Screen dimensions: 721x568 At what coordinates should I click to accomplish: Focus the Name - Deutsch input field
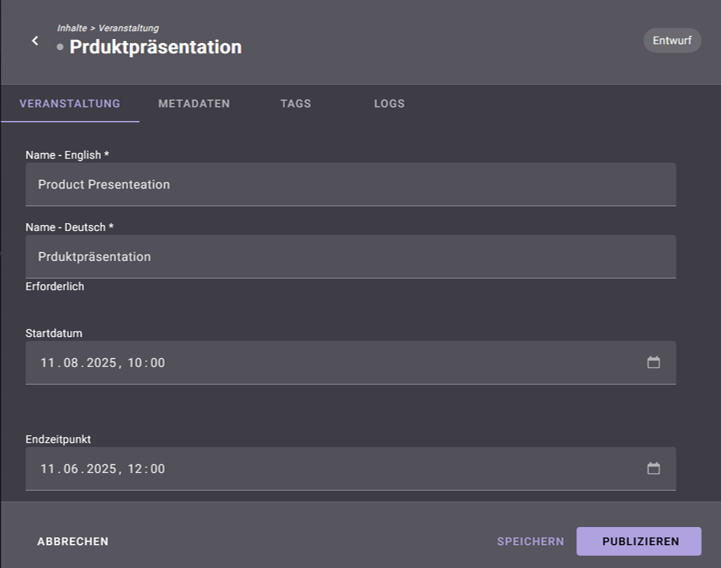point(350,257)
